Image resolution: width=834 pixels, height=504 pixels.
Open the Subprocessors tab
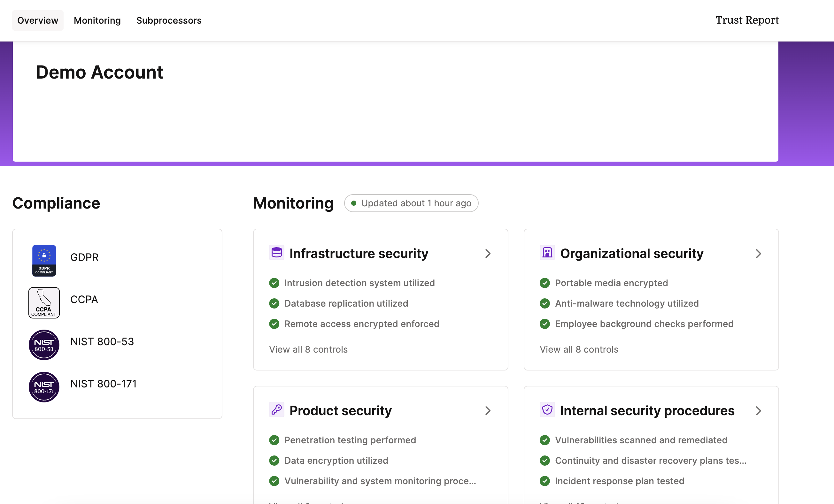click(x=169, y=20)
